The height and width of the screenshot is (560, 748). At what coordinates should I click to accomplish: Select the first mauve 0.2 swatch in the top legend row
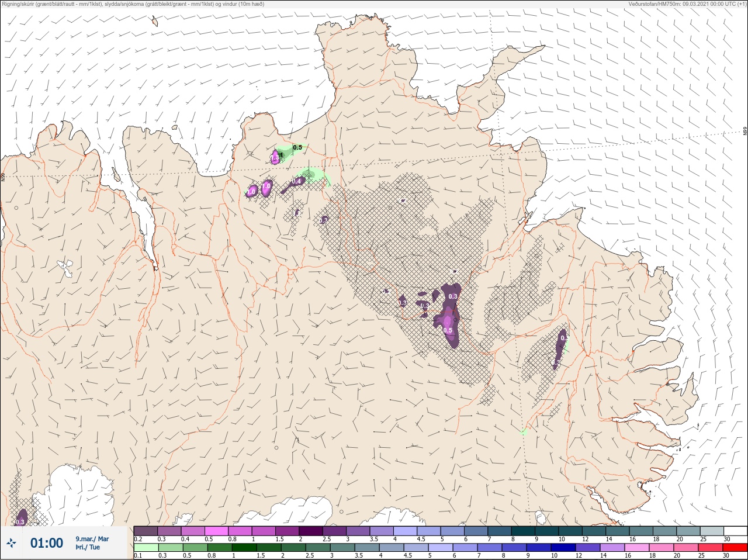click(x=146, y=531)
